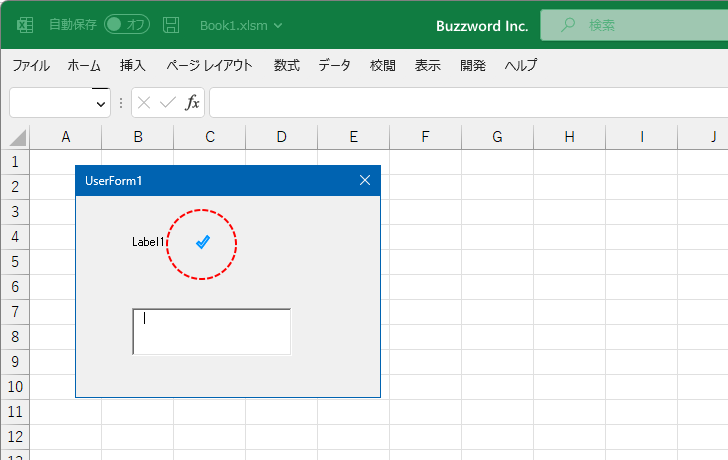Click the Excel app icon in title bar
Screen dimensions: 728x460
click(25, 25)
